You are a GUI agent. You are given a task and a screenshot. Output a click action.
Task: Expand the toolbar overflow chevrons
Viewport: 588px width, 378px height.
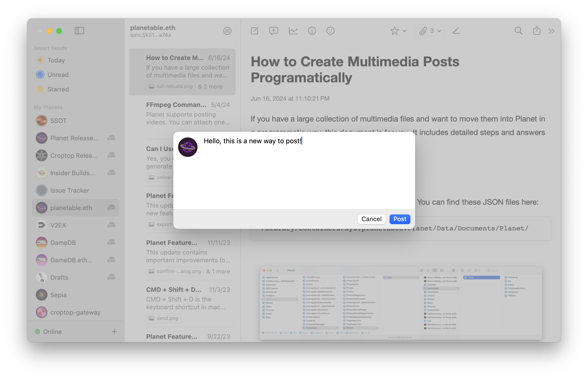pos(551,31)
